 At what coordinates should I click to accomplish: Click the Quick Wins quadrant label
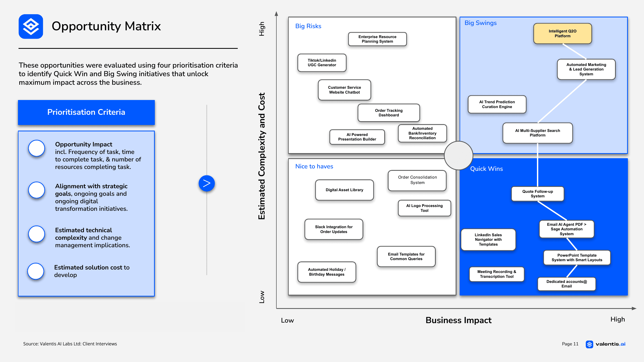(x=486, y=169)
